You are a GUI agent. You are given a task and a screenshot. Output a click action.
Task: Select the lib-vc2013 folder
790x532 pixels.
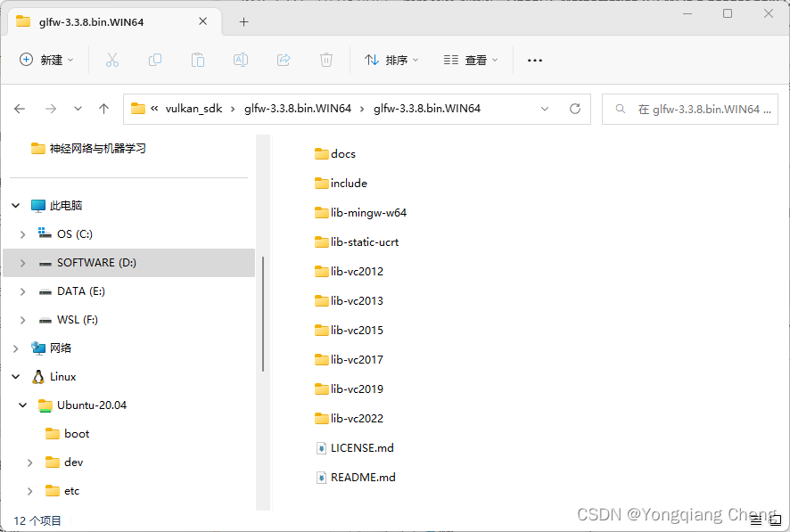click(x=349, y=301)
